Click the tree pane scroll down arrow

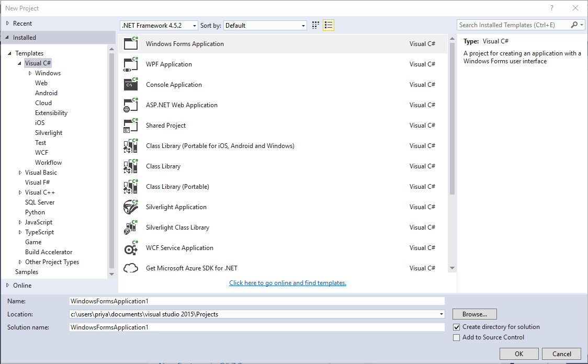point(111,275)
